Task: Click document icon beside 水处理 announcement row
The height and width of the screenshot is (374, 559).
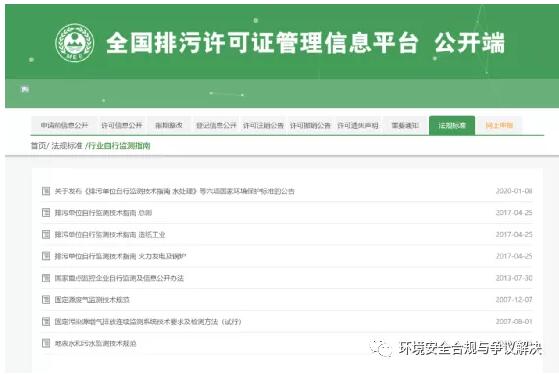Action: 46,191
